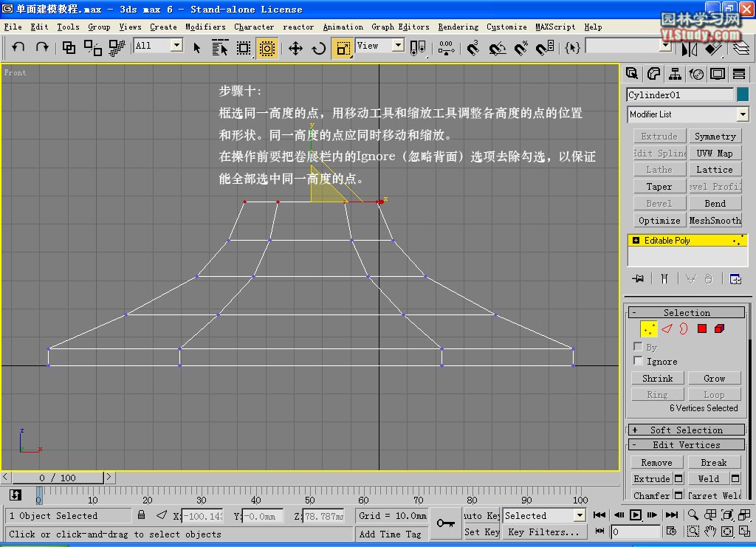
Task: Activate the Select and Move tool
Action: [x=295, y=48]
